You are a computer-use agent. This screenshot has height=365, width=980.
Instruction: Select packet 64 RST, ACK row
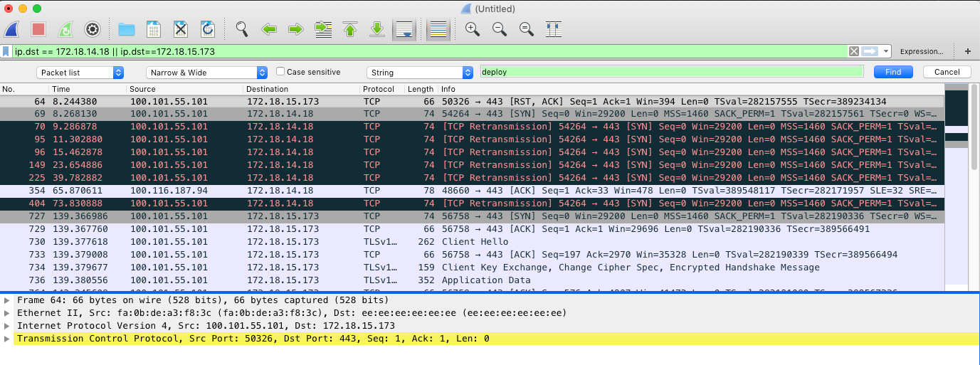click(472, 102)
